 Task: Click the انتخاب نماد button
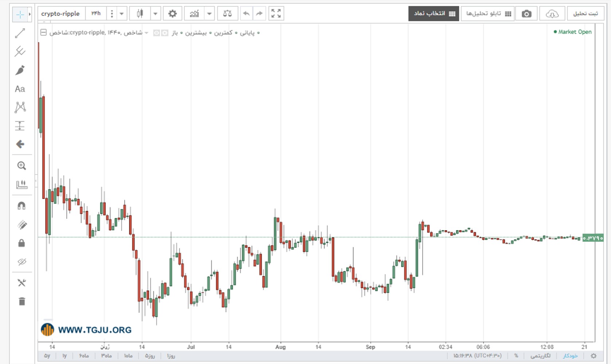[434, 14]
